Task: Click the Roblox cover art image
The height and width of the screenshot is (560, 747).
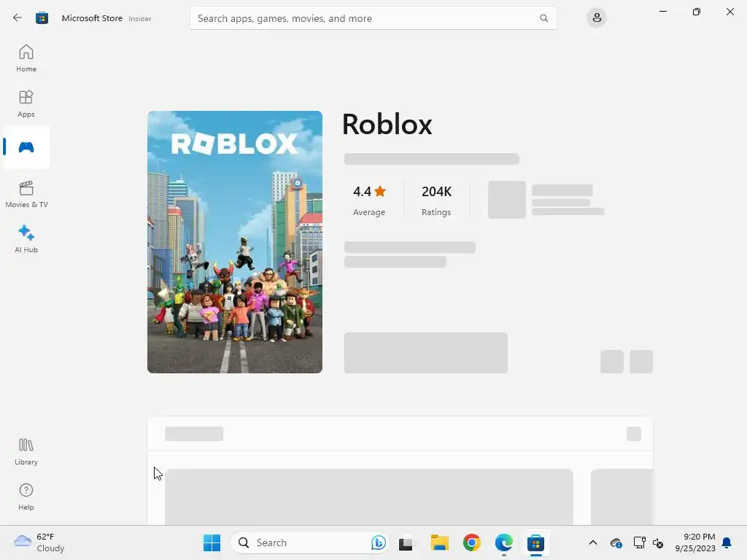Action: [x=235, y=242]
